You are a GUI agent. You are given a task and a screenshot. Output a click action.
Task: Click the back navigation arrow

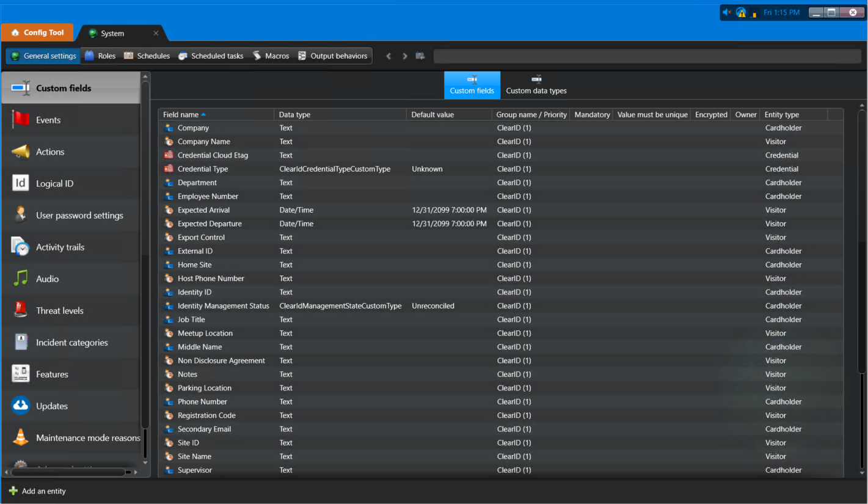pyautogui.click(x=388, y=56)
